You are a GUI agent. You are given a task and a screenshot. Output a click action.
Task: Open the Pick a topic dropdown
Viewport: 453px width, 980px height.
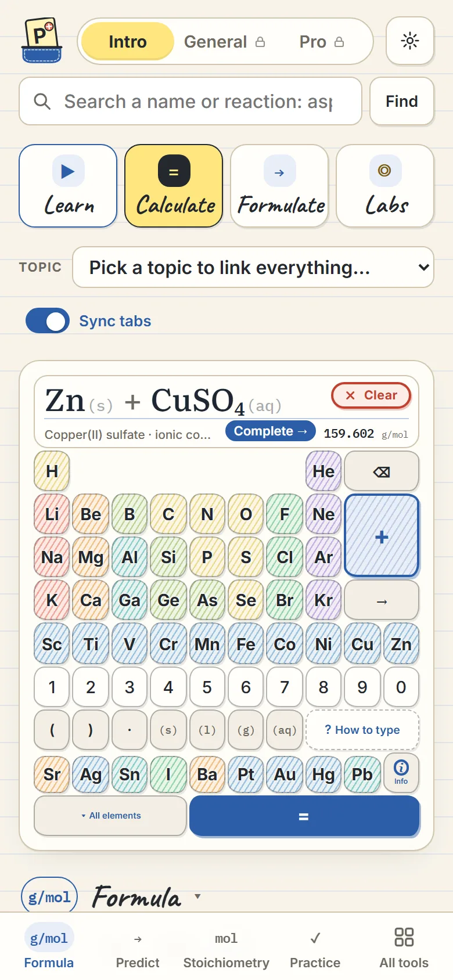point(253,268)
